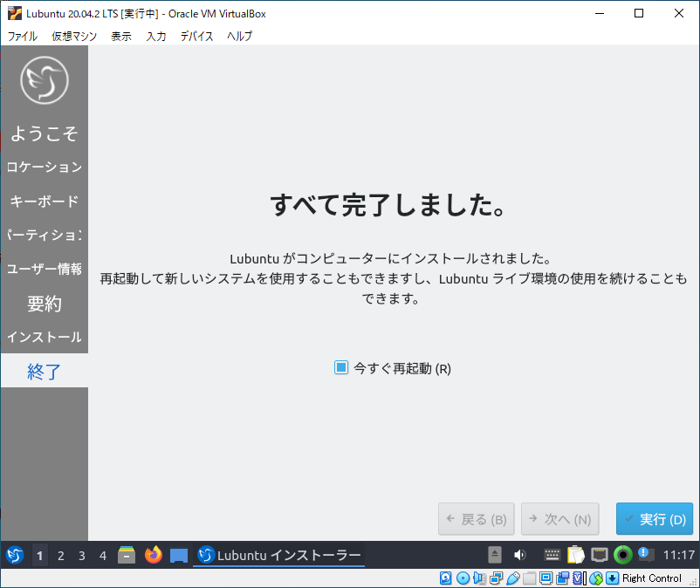Open the volume speaker tray icon

pyautogui.click(x=519, y=555)
